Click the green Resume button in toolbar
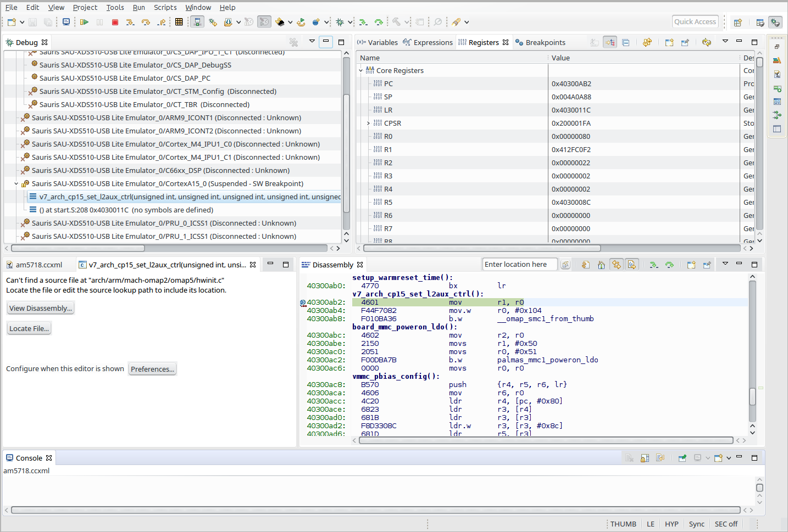 click(84, 22)
